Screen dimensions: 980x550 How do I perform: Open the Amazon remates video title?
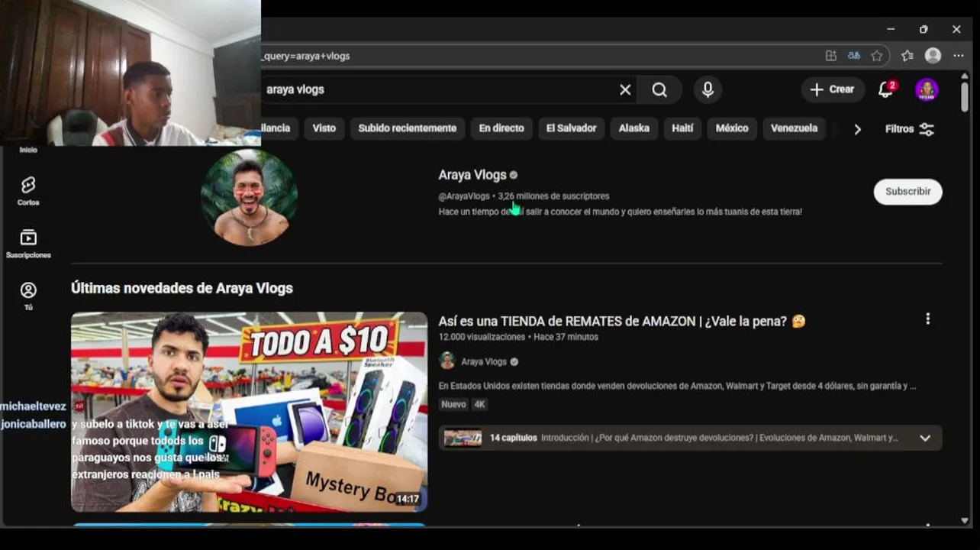point(621,322)
